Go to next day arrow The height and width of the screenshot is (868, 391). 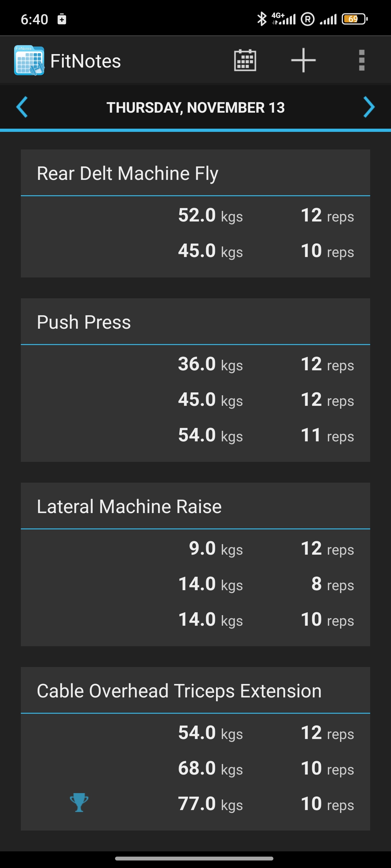[x=369, y=107]
